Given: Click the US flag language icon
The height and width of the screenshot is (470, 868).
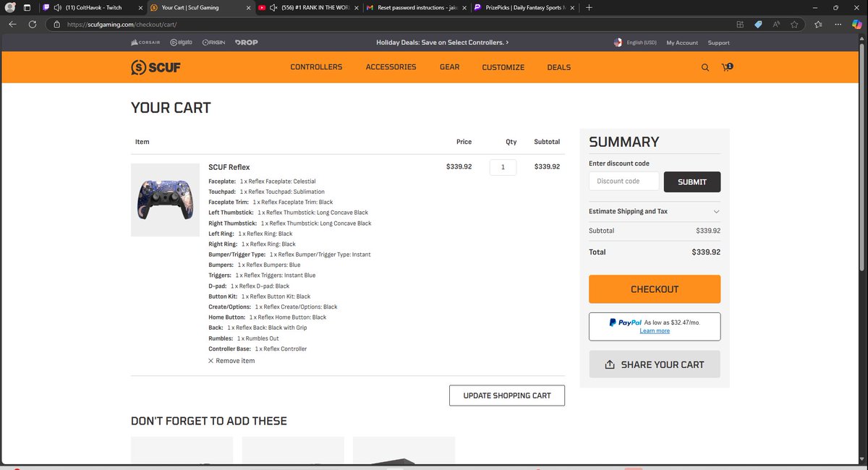Looking at the screenshot, I should pos(618,43).
